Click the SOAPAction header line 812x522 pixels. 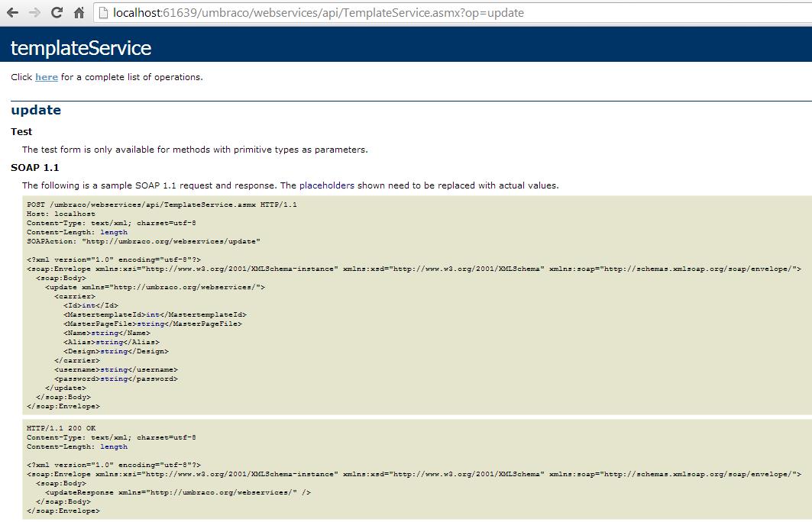[x=144, y=242]
